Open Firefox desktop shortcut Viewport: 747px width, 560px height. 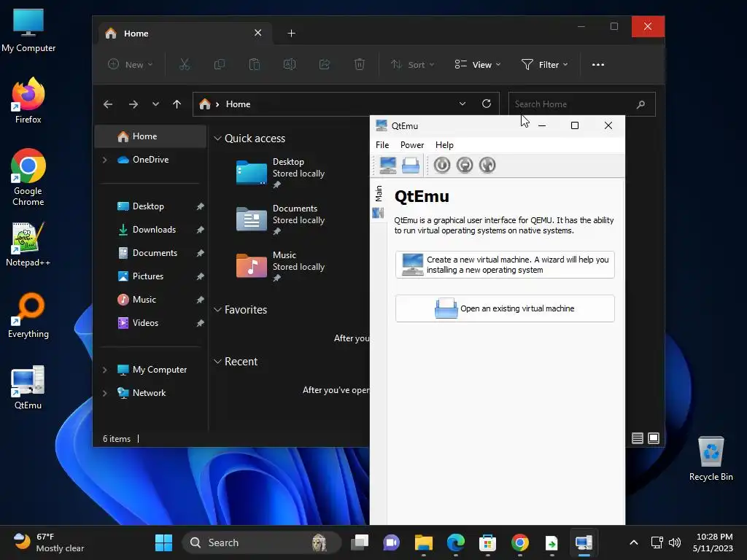[28, 101]
